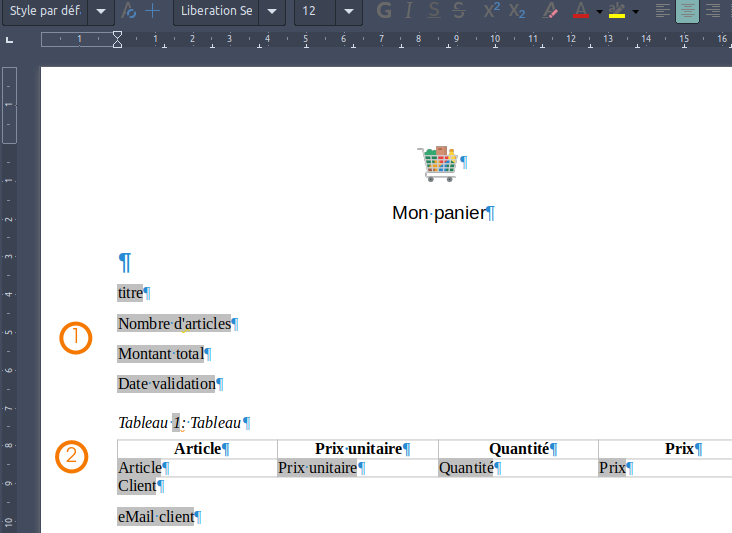The image size is (732, 533).
Task: Expand paragraph style dropdown
Action: tap(101, 11)
